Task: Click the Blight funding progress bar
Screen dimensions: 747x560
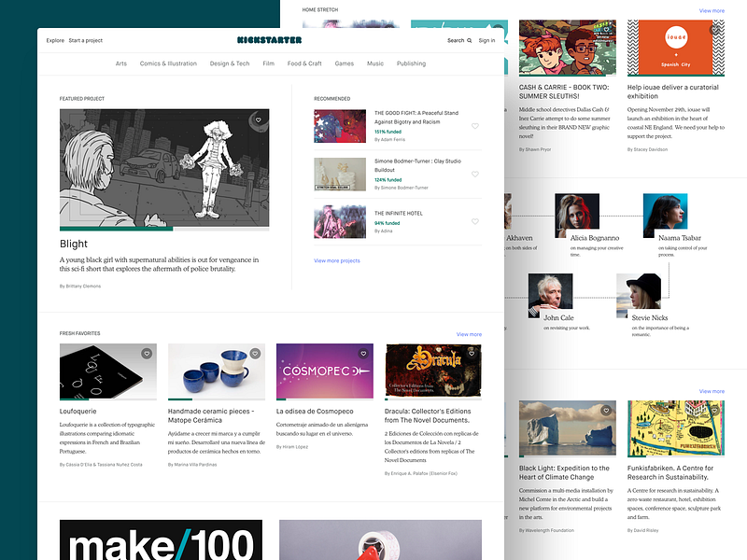Action: (164, 229)
